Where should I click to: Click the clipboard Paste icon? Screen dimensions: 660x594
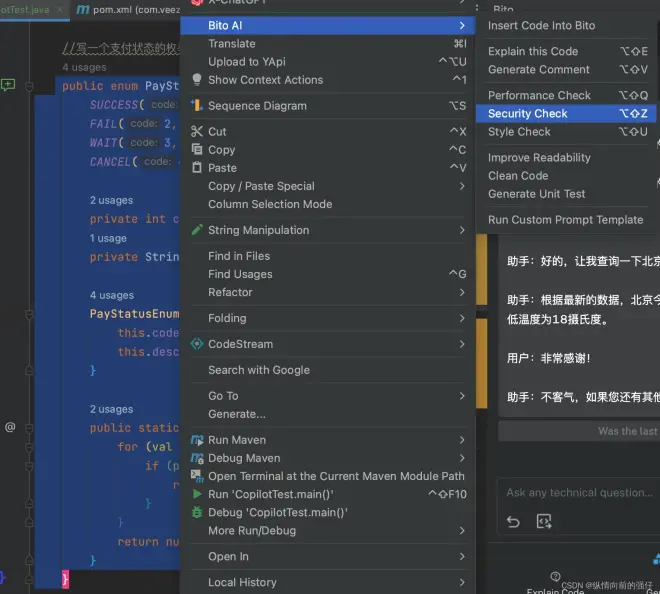(x=197, y=168)
